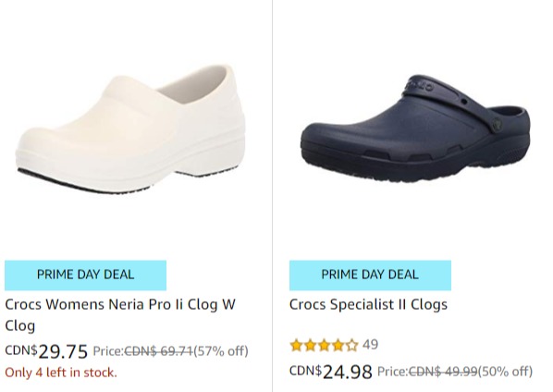
Task: Click the 4-star rating icon
Action: pyautogui.click(x=324, y=345)
